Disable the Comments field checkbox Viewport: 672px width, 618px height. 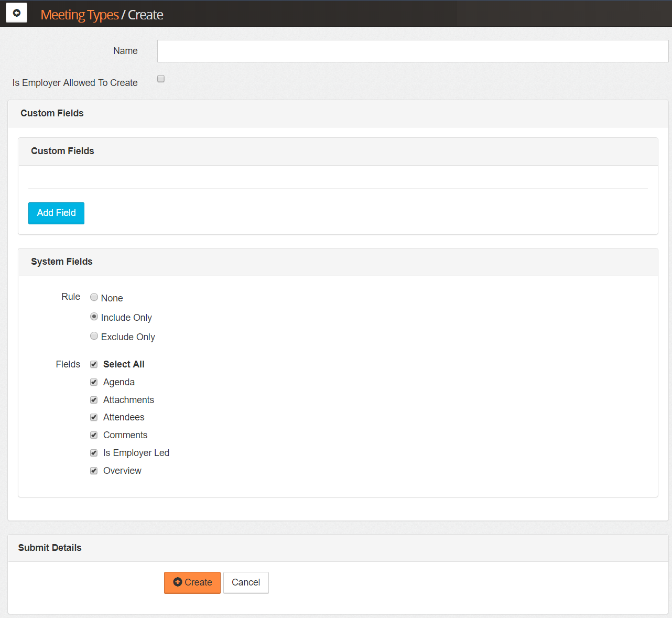coord(94,435)
